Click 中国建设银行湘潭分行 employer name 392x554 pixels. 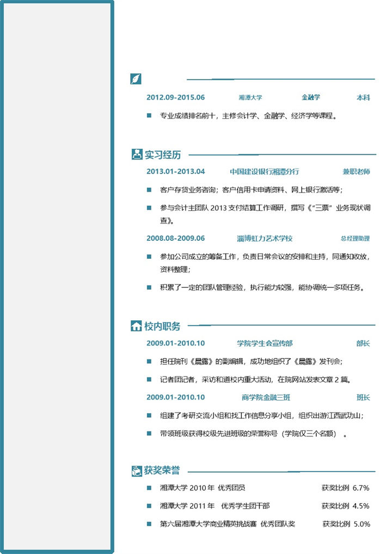click(265, 172)
